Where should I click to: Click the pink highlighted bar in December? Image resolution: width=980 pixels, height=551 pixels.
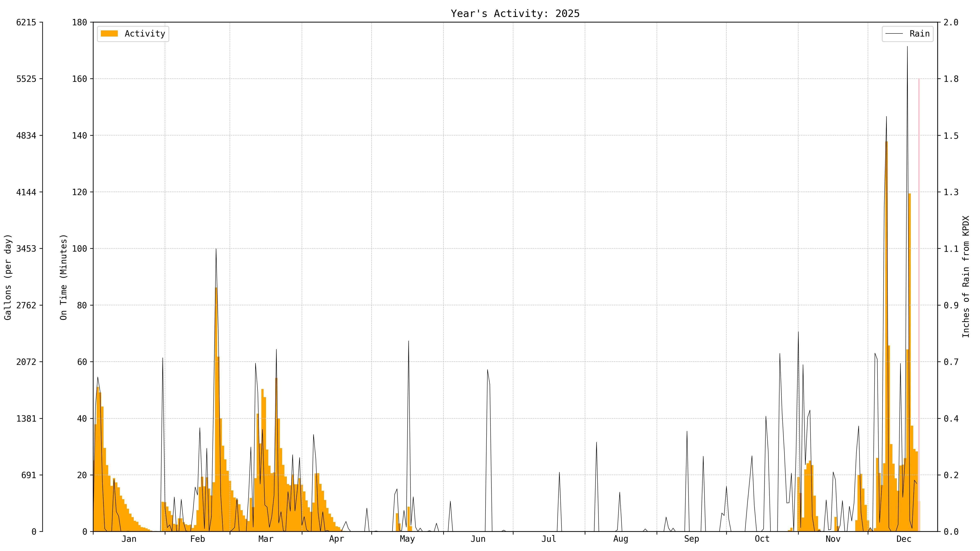click(x=919, y=304)
